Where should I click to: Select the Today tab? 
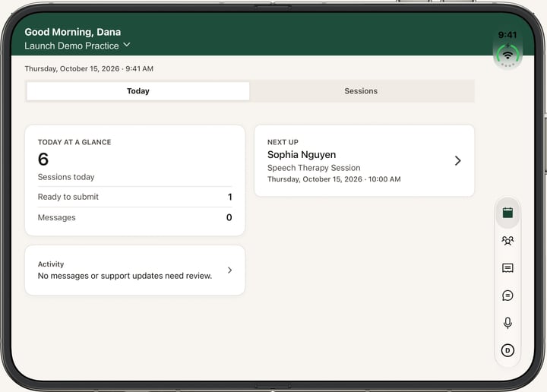coord(138,91)
